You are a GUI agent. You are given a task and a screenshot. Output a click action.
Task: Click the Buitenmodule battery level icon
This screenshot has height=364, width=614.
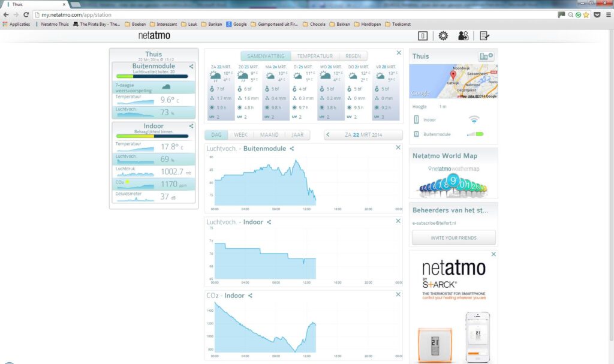(x=479, y=134)
